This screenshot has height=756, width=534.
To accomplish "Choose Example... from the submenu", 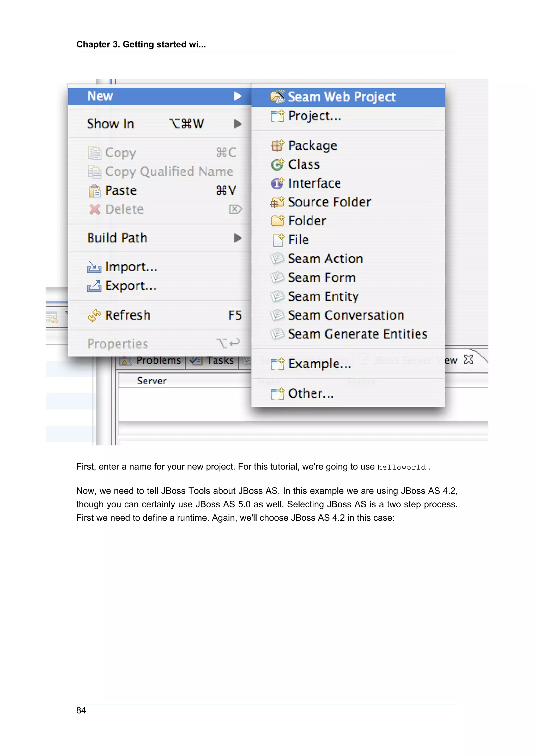I will pos(348,364).
